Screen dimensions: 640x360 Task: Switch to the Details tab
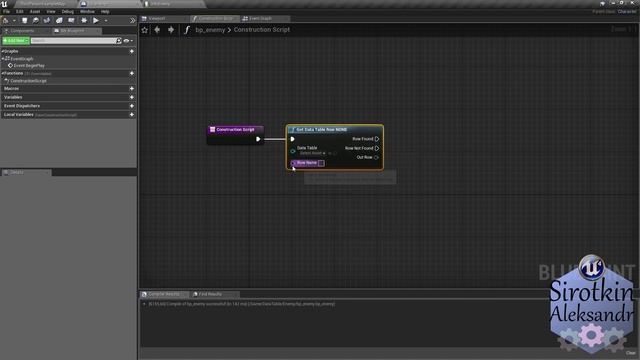pyautogui.click(x=27, y=173)
